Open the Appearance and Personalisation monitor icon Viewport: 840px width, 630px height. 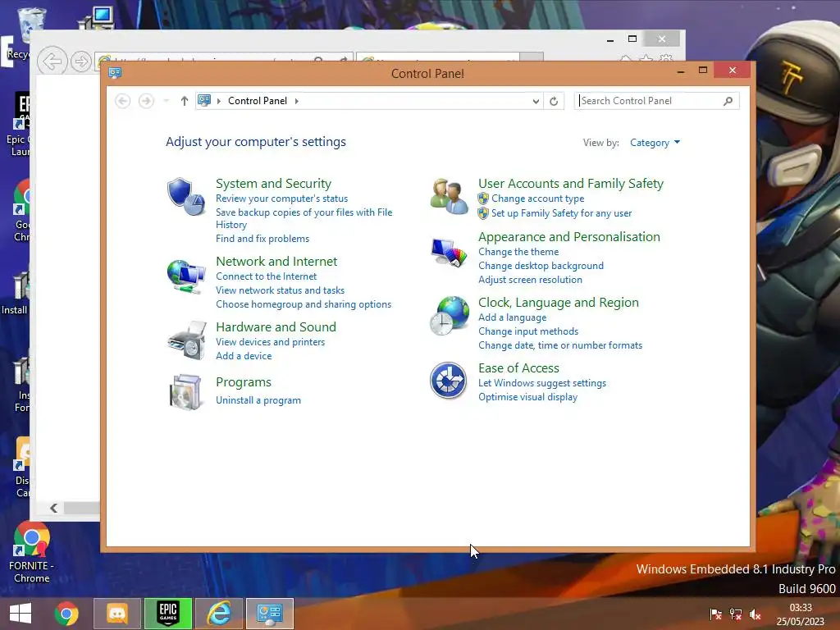(x=449, y=253)
